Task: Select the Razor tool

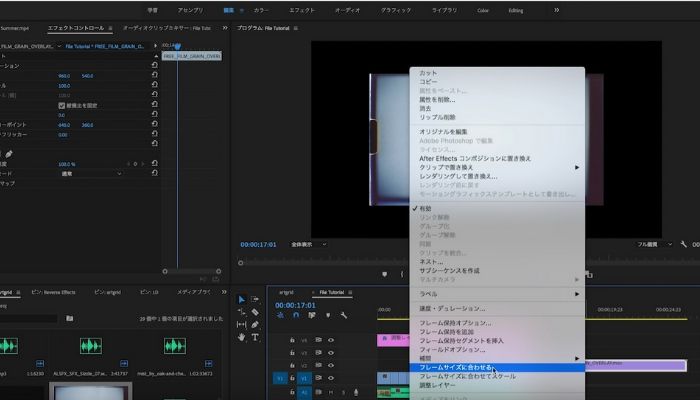Action: tap(255, 312)
